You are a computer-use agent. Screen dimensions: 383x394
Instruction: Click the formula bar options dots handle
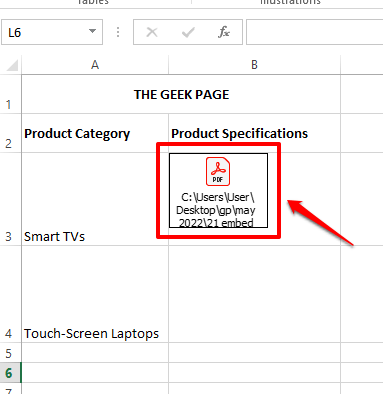tap(118, 32)
